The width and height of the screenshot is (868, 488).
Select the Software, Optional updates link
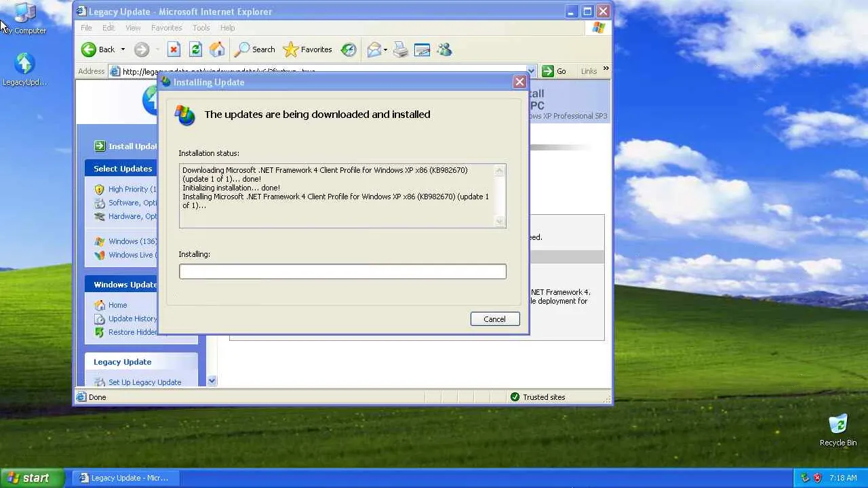[133, 203]
